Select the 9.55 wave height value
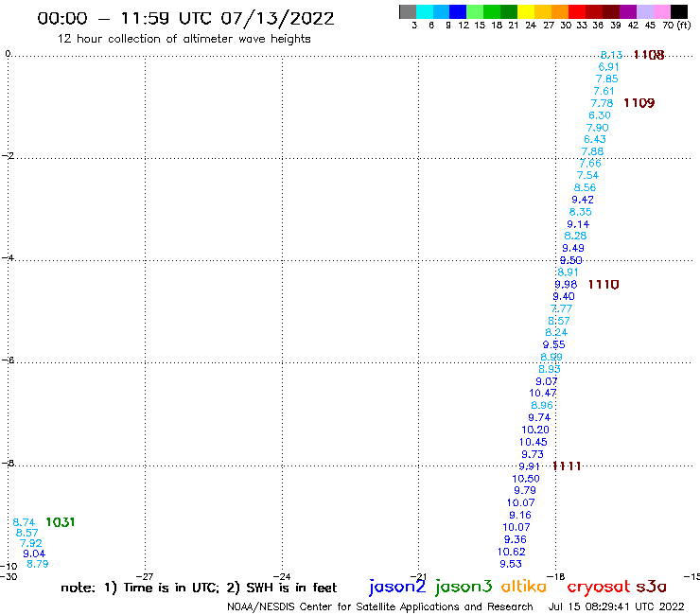 553,344
